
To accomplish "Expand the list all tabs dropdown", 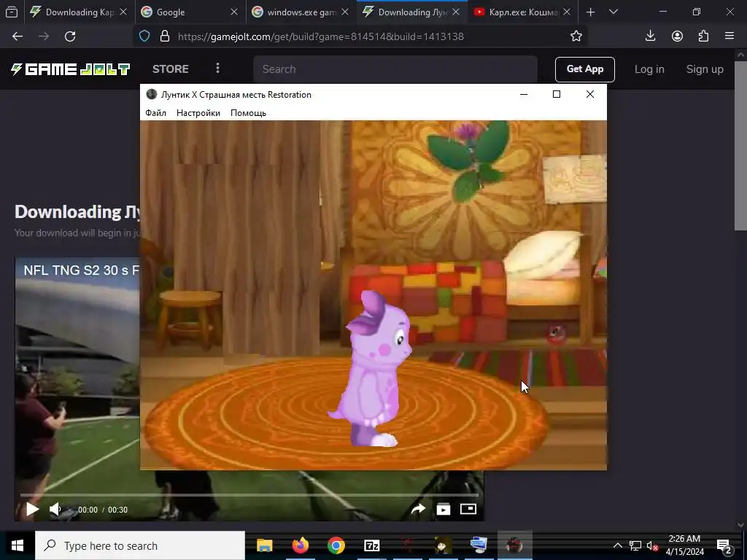I will 614,12.
